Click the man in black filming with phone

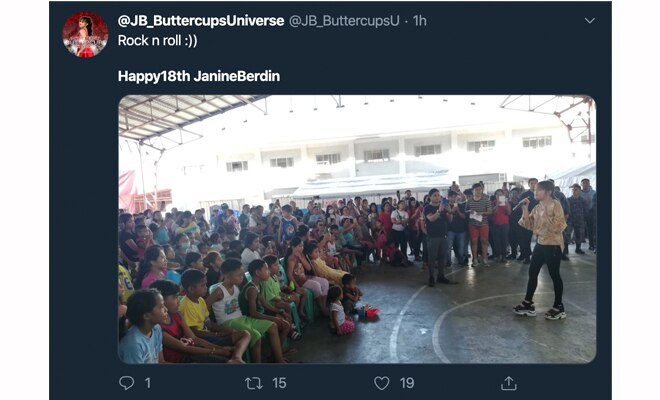437,238
